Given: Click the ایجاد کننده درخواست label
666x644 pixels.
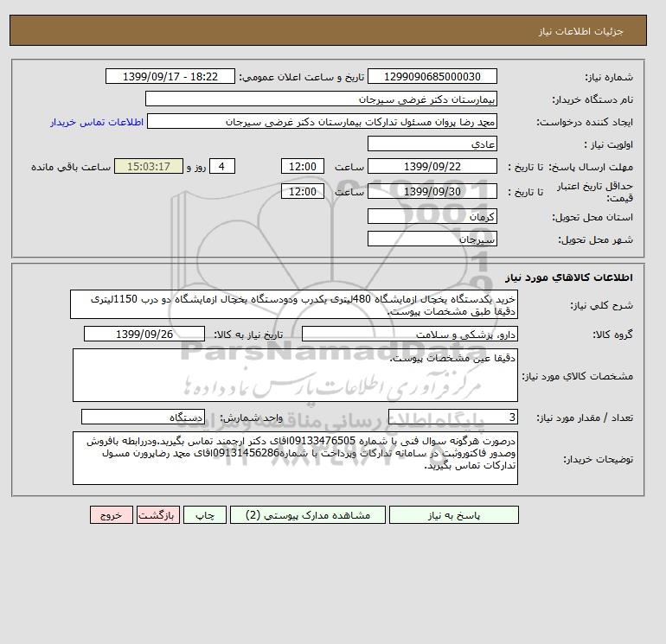Looking at the screenshot, I should [585, 122].
